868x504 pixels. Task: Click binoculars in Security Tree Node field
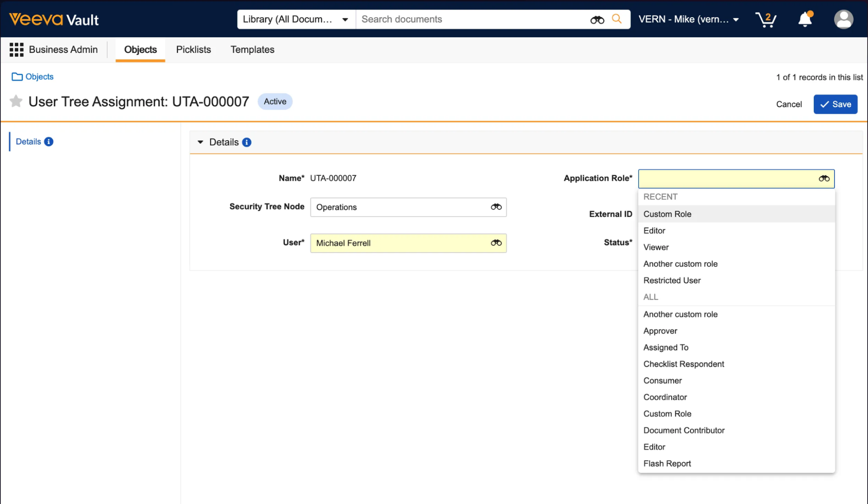(496, 207)
